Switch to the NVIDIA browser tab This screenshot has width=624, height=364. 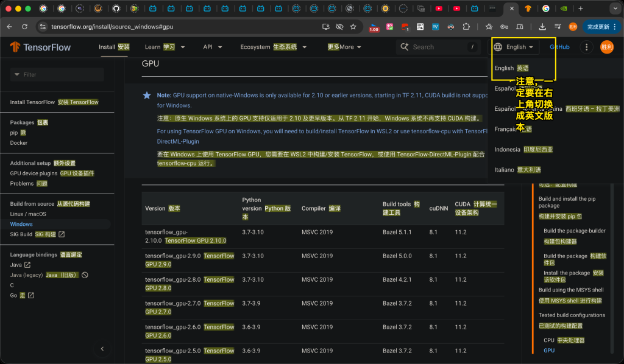pyautogui.click(x=564, y=9)
